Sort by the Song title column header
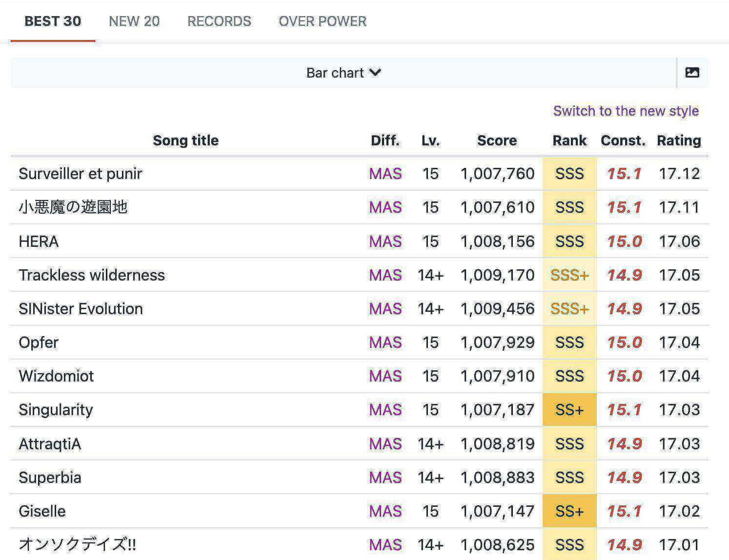The image size is (729, 560). pyautogui.click(x=185, y=140)
